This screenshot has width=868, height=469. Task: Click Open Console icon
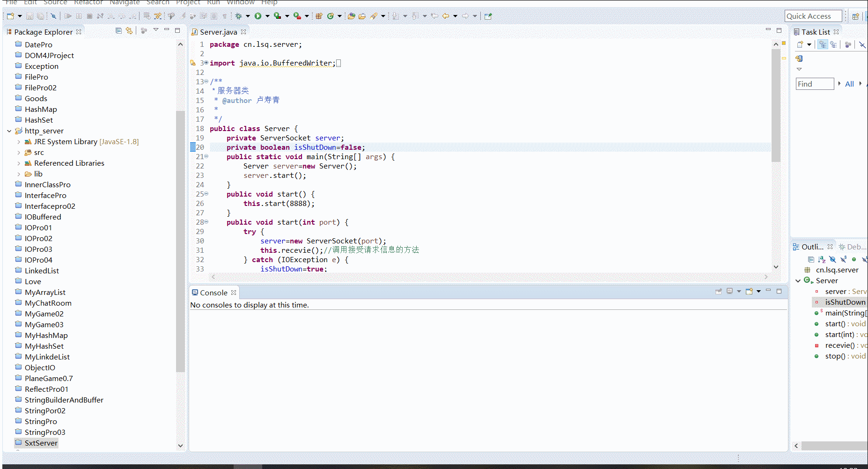(749, 291)
